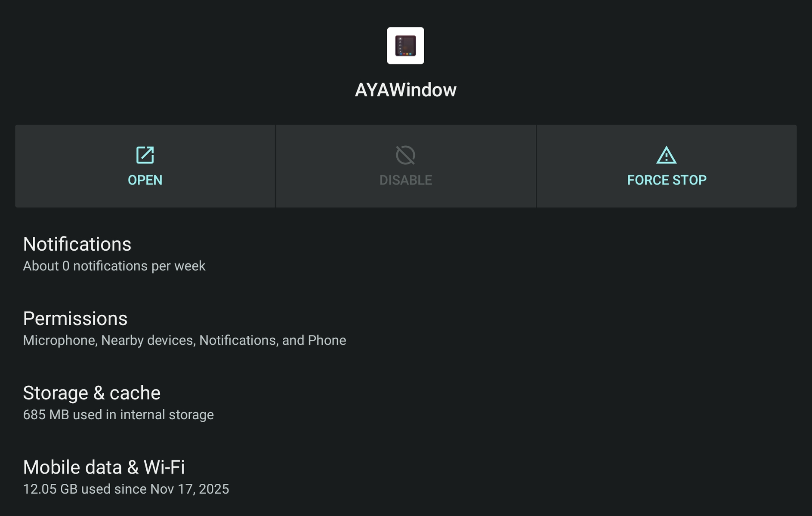
Task: Click "Nearby devices" in the permissions summary
Action: (x=147, y=341)
